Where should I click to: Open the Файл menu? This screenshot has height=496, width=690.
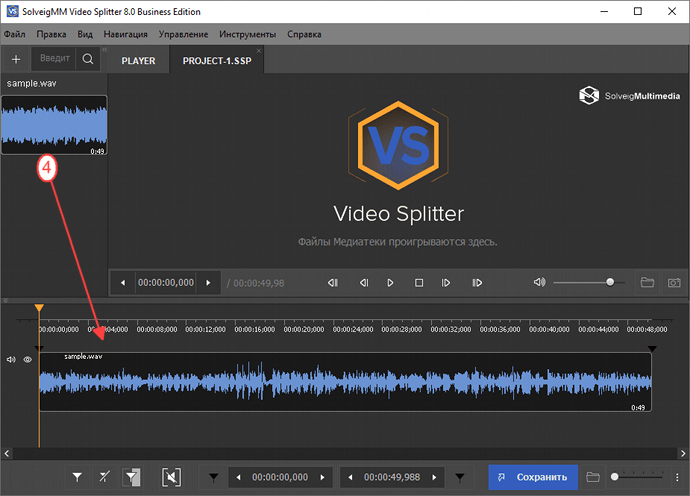point(15,34)
